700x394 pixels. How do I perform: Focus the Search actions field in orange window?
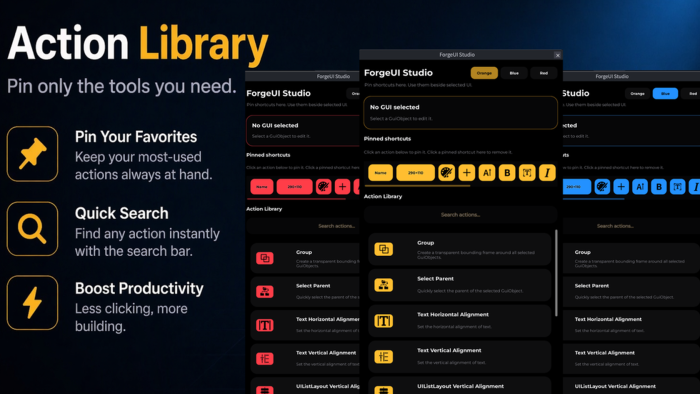[460, 215]
